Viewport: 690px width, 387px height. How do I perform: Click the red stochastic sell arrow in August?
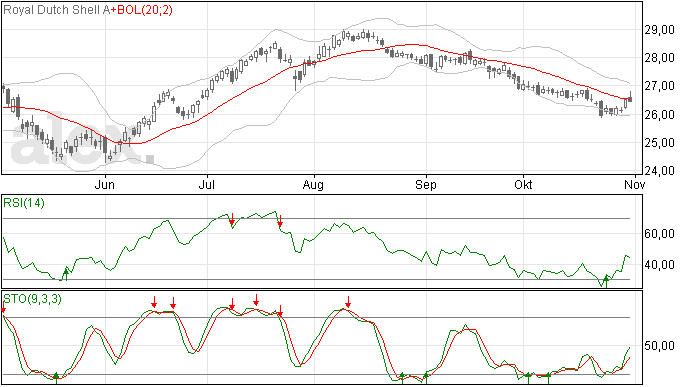pos(348,302)
